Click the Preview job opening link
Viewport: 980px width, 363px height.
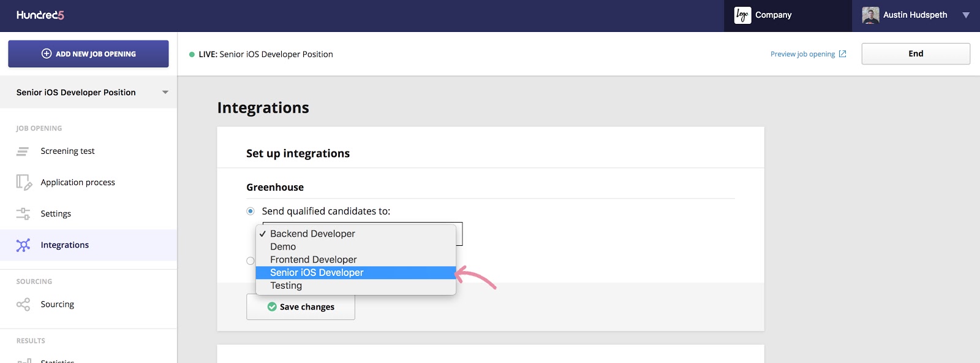(x=802, y=54)
